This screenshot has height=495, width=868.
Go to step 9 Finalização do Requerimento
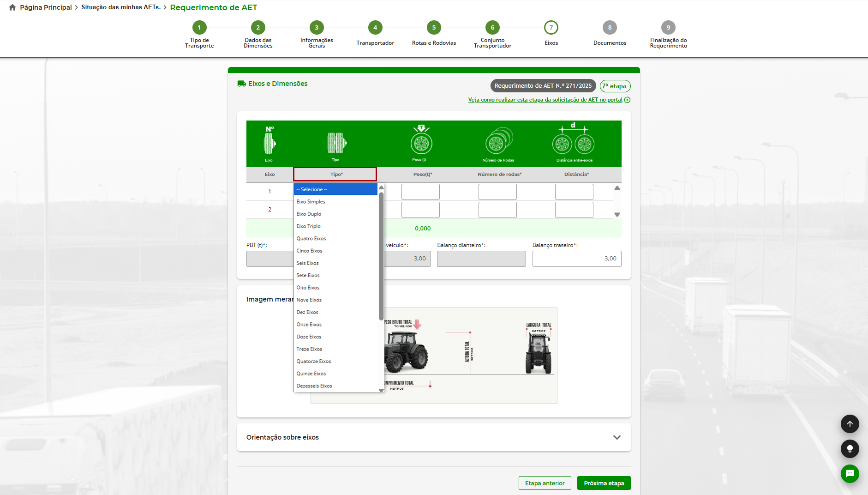pos(668,28)
